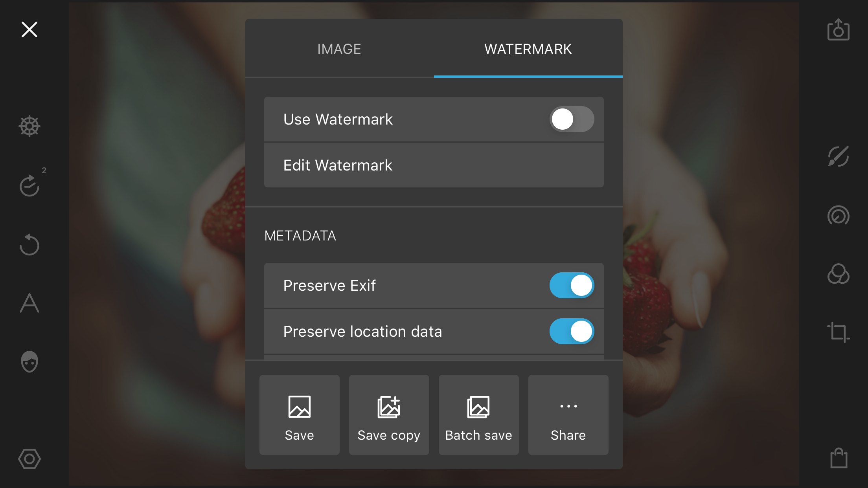Open the face retouch tool icon
The height and width of the screenshot is (488, 868).
[x=29, y=361]
